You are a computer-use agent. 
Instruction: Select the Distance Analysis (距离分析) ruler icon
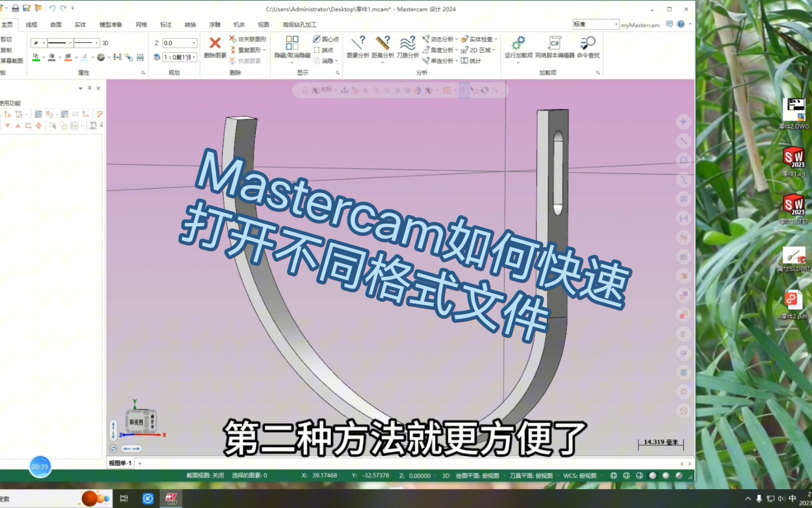383,43
